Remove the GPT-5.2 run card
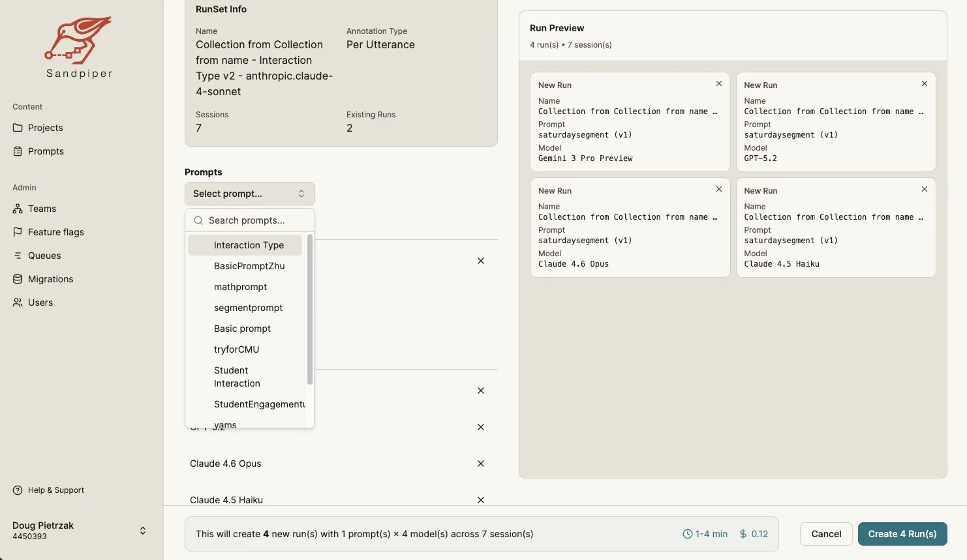 [925, 83]
